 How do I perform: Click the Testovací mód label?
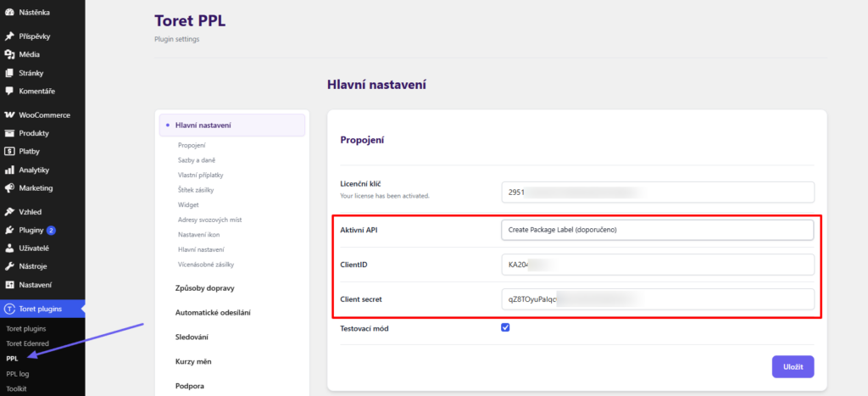tap(364, 328)
